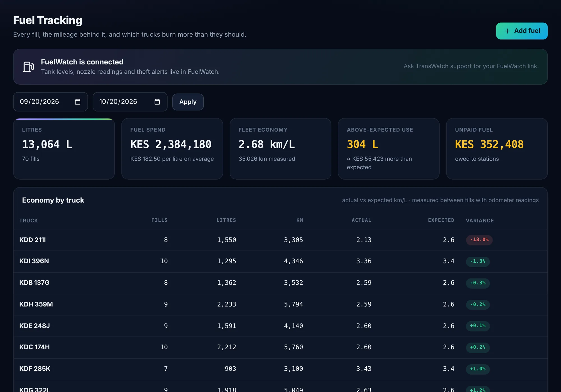Click the Add fuel button
The image size is (561, 392).
pos(521,31)
